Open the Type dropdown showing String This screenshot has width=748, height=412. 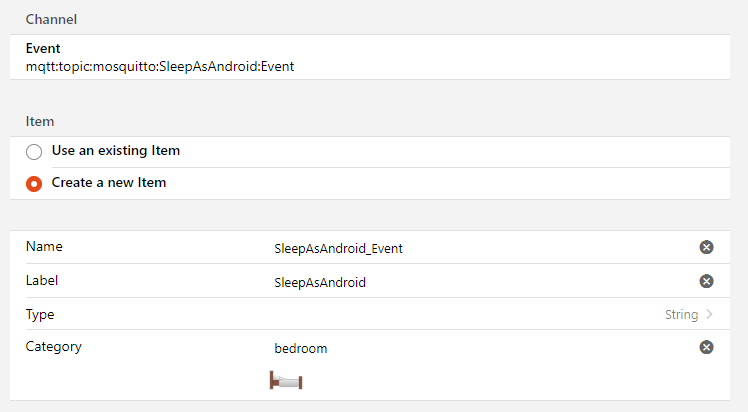681,314
